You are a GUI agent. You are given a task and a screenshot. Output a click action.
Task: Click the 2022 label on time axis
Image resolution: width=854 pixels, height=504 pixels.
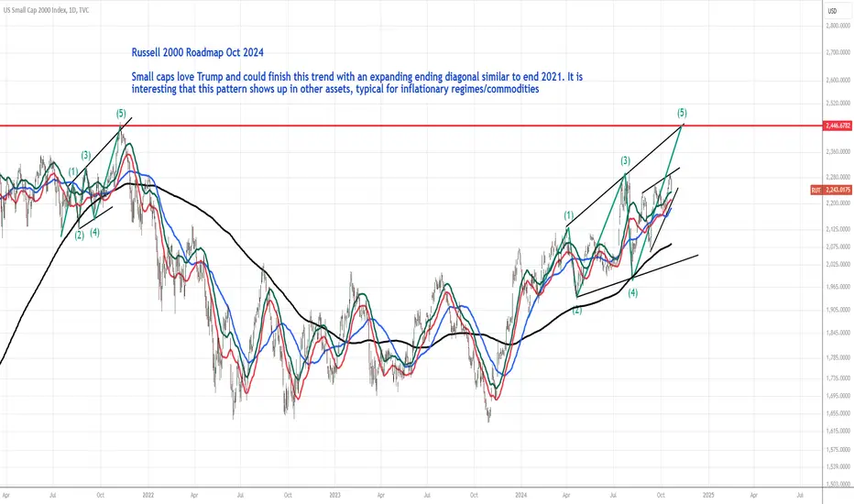click(148, 495)
